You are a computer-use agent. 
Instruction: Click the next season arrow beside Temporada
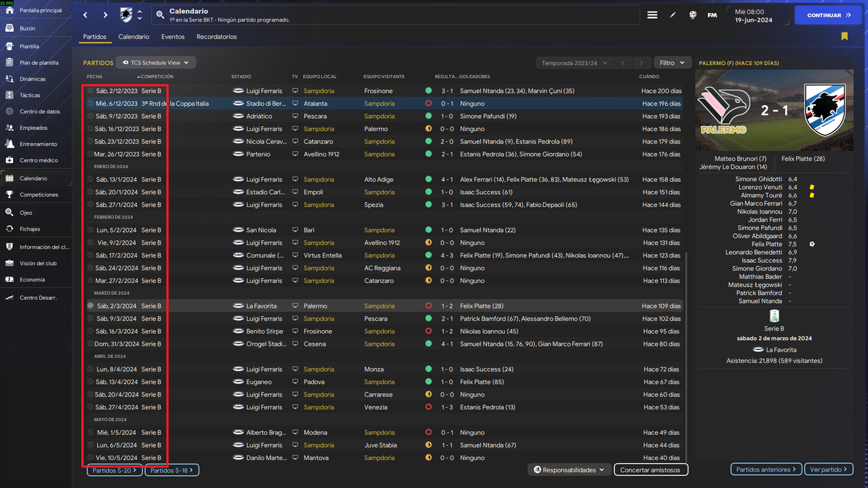[641, 63]
